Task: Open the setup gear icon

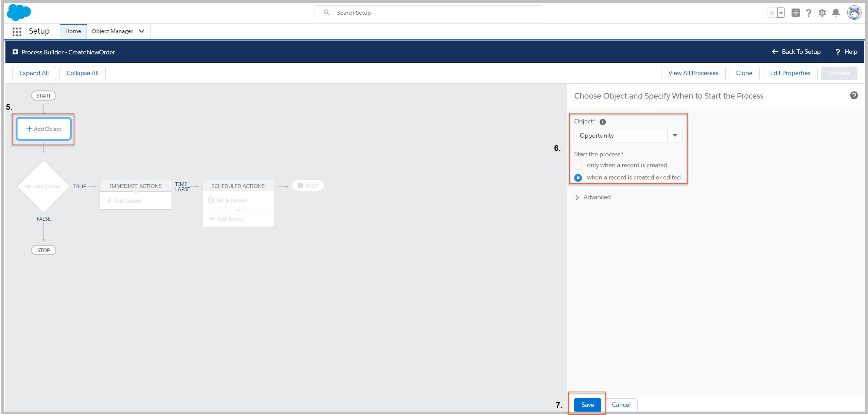Action: 822,13
